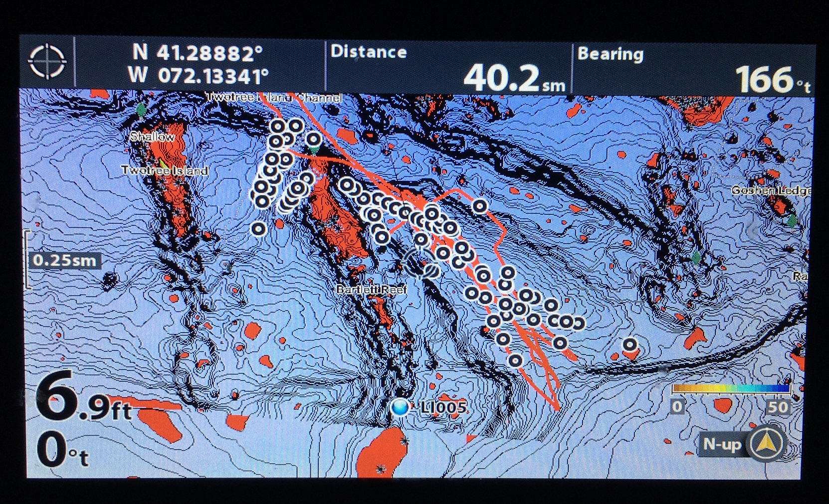829x504 pixels.
Task: Tap the Goshen Ledge map label
Action: [771, 190]
